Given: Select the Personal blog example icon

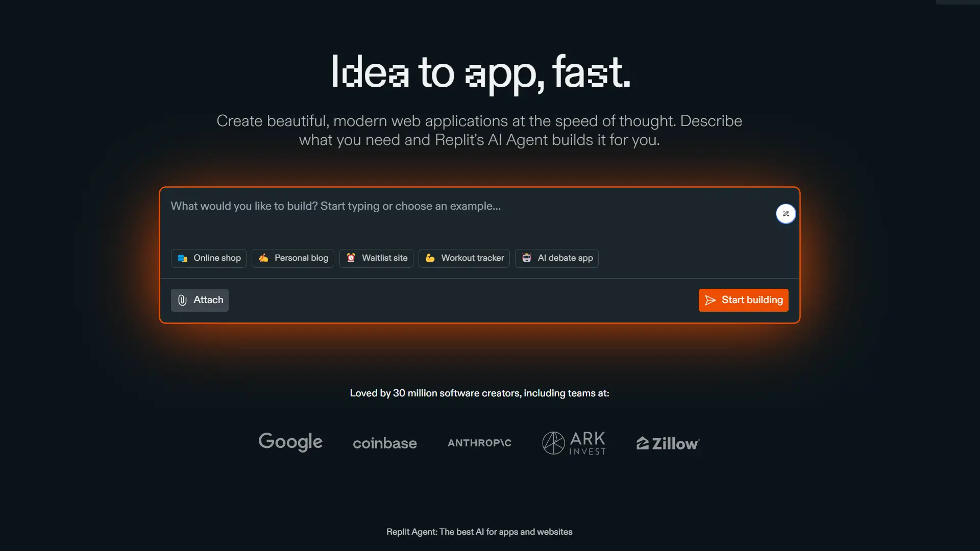Looking at the screenshot, I should 264,258.
